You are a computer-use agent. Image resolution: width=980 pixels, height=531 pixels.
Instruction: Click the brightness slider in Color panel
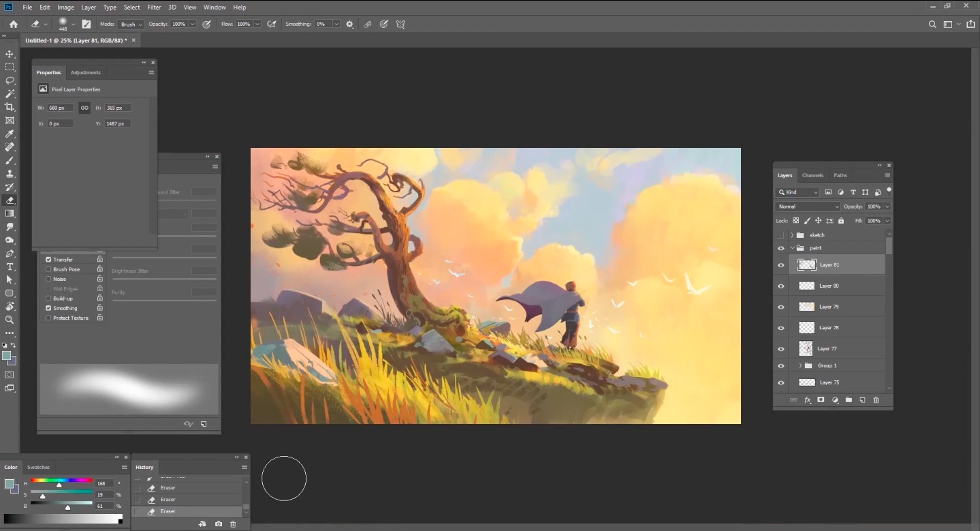(x=61, y=503)
